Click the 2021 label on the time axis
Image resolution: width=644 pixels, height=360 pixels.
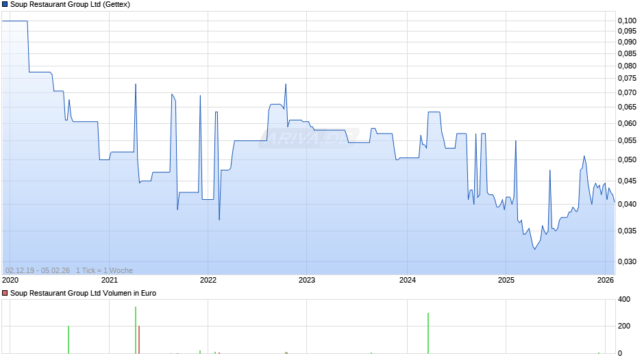(109, 280)
